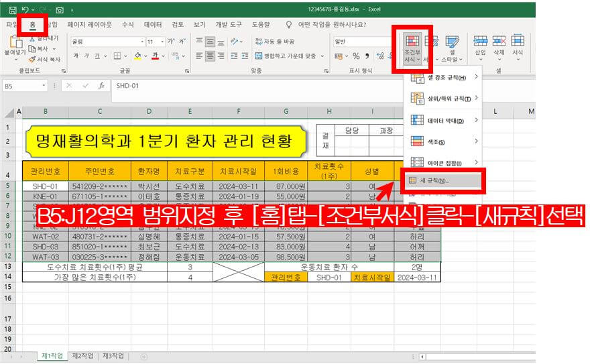Click increase indent icon
This screenshot has width=594, height=364.
coord(245,56)
